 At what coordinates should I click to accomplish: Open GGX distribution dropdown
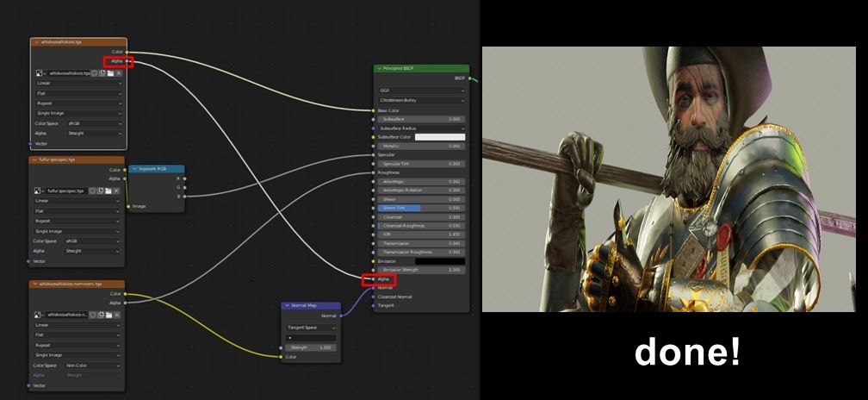tap(422, 91)
